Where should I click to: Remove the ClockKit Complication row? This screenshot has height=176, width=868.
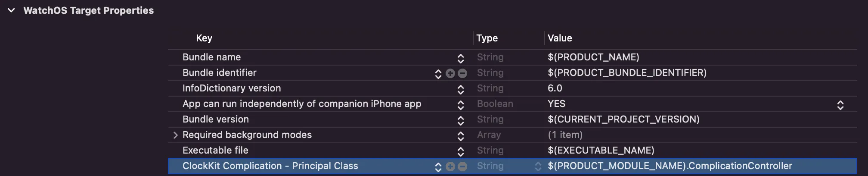click(462, 167)
